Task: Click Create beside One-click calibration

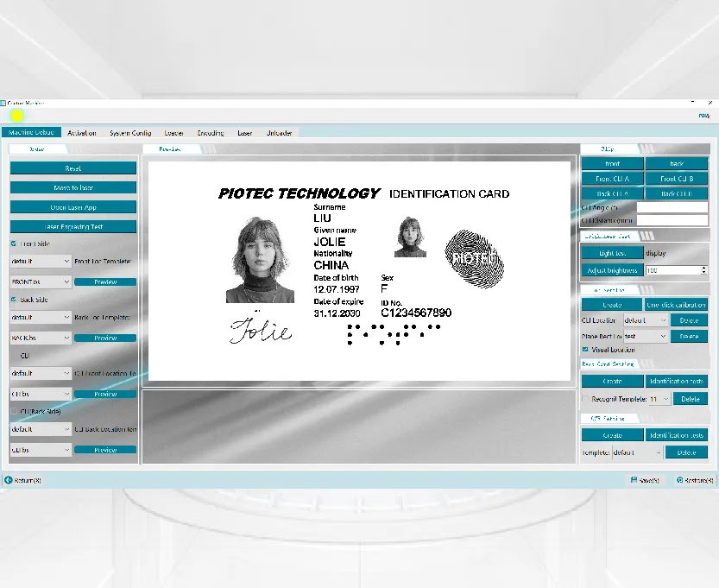Action: click(612, 305)
